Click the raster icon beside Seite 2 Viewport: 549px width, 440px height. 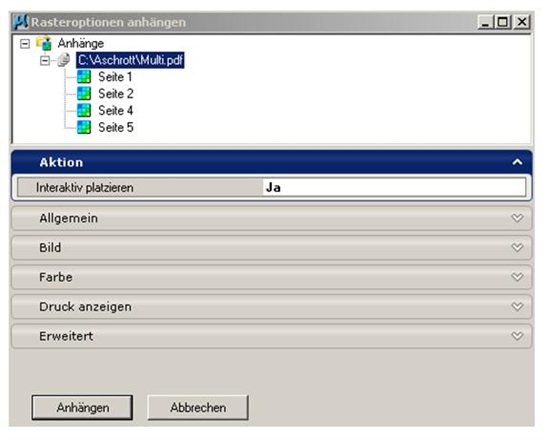click(x=84, y=93)
